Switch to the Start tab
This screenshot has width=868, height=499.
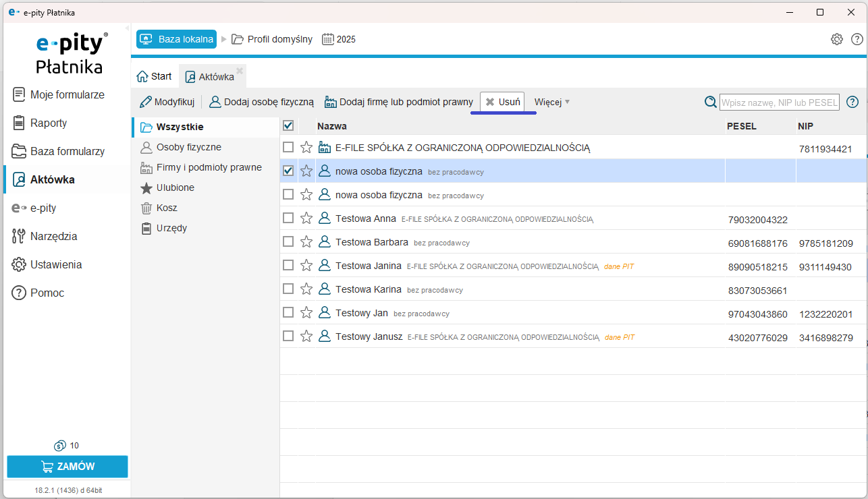pyautogui.click(x=155, y=76)
